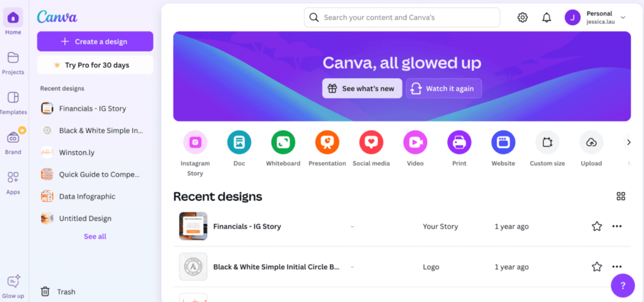The width and height of the screenshot is (644, 302).
Task: Click the Watch it again button
Action: tap(444, 88)
